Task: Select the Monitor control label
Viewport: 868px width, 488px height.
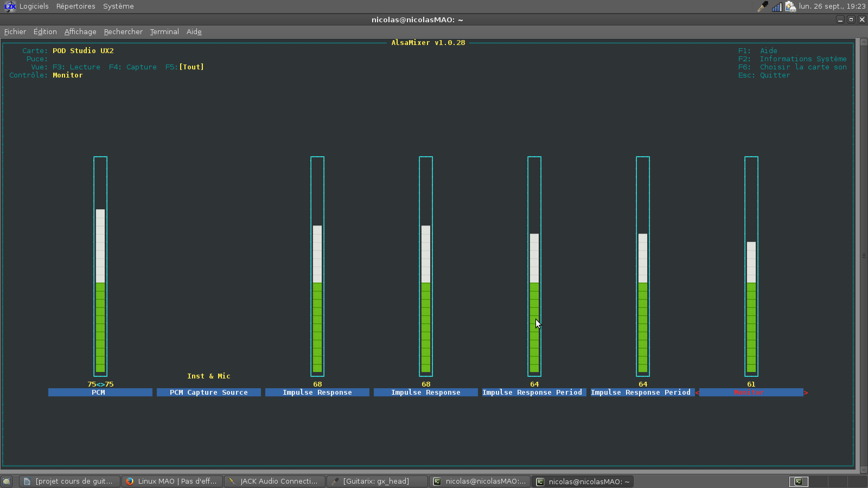Action: pyautogui.click(x=751, y=393)
